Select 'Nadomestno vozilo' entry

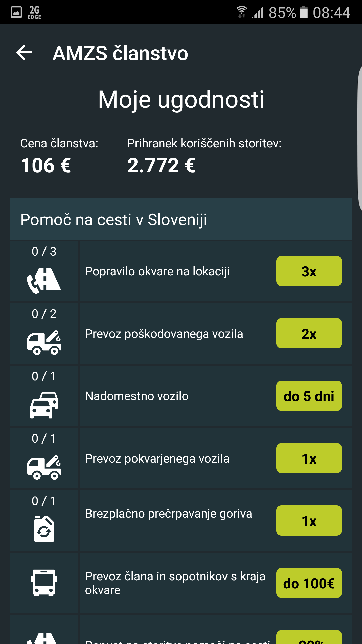pos(137,396)
